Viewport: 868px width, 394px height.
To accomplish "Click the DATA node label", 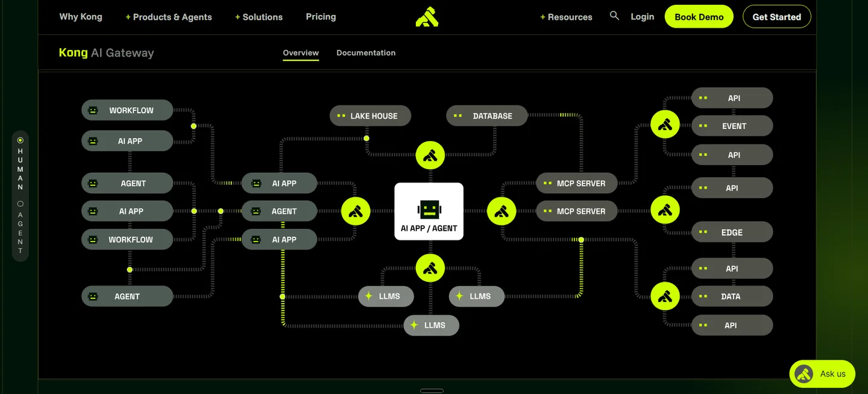I will click(731, 296).
